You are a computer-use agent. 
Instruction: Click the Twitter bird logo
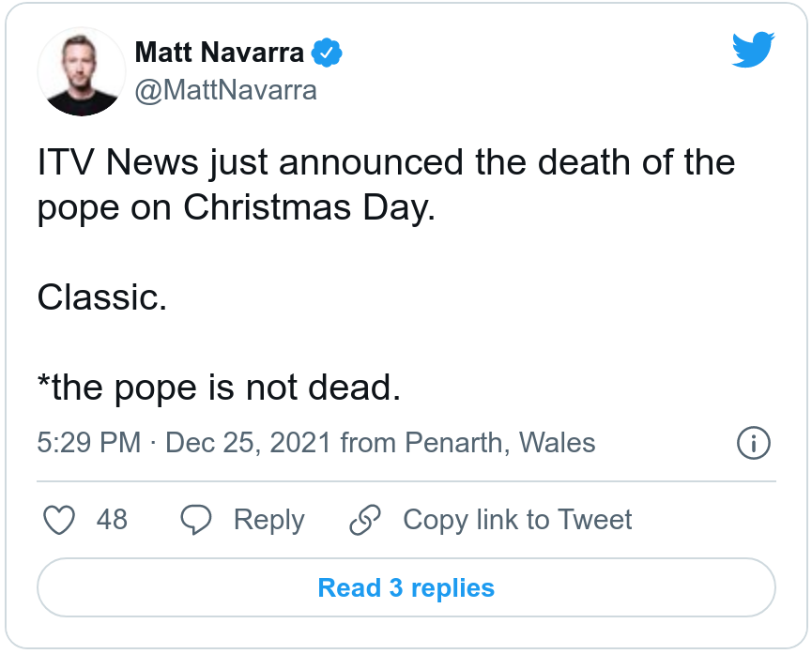click(x=753, y=50)
